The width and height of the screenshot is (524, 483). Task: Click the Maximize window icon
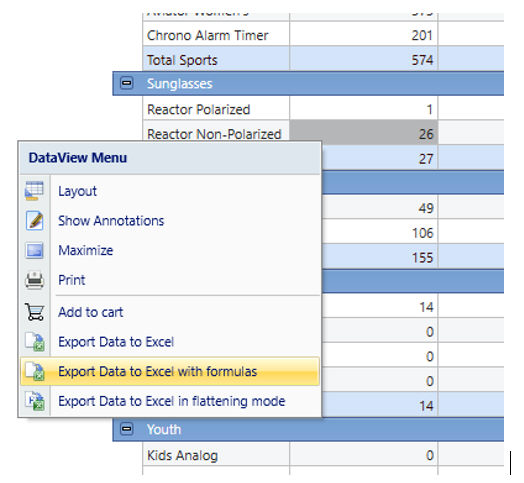pos(34,250)
